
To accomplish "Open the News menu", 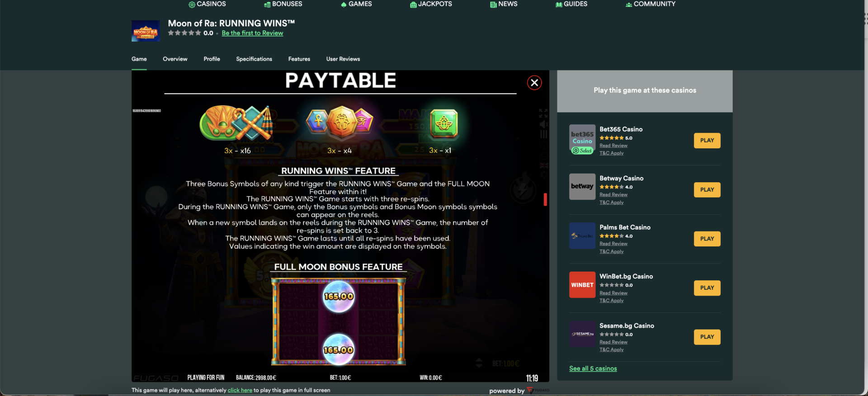I will pos(504,4).
